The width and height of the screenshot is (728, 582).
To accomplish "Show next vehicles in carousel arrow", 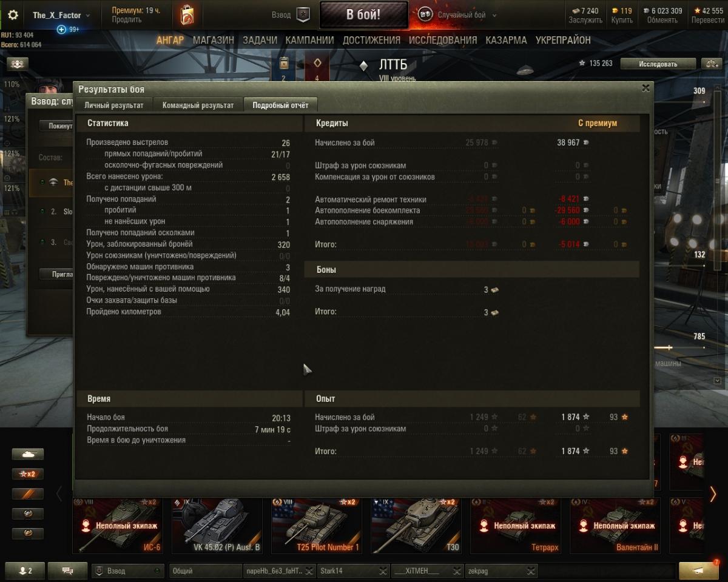I will [713, 495].
